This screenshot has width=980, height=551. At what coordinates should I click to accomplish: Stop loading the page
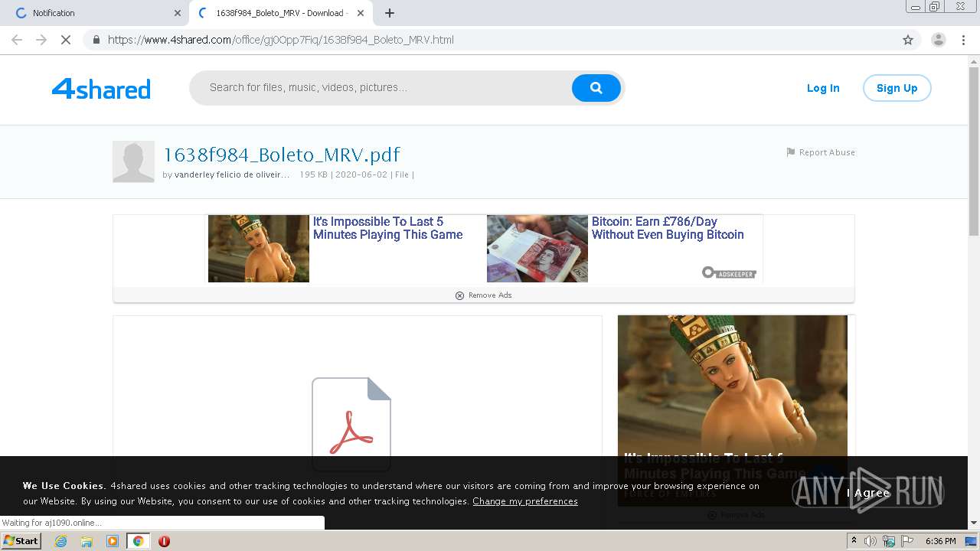coord(66,40)
